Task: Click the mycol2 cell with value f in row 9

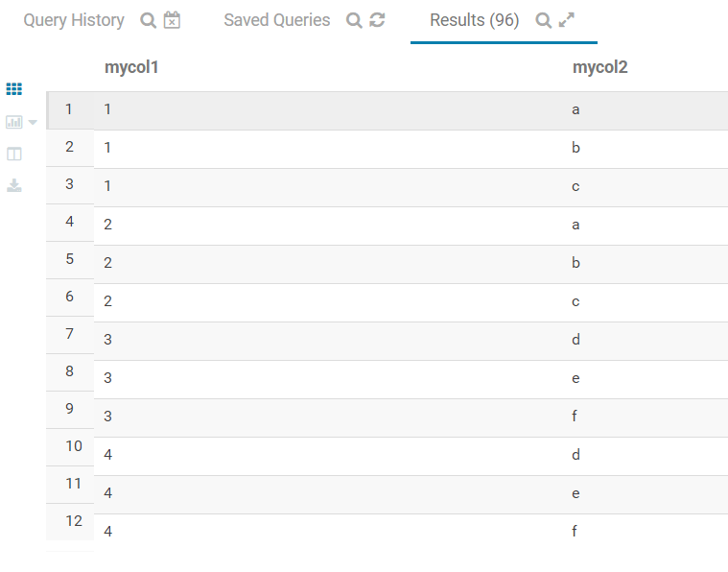Action: (575, 417)
